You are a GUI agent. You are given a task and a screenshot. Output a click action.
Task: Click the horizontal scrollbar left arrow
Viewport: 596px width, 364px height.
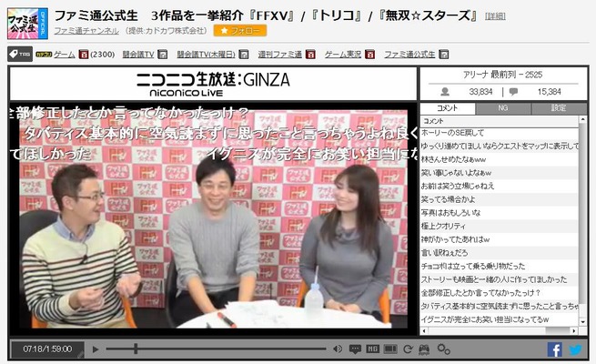424,331
